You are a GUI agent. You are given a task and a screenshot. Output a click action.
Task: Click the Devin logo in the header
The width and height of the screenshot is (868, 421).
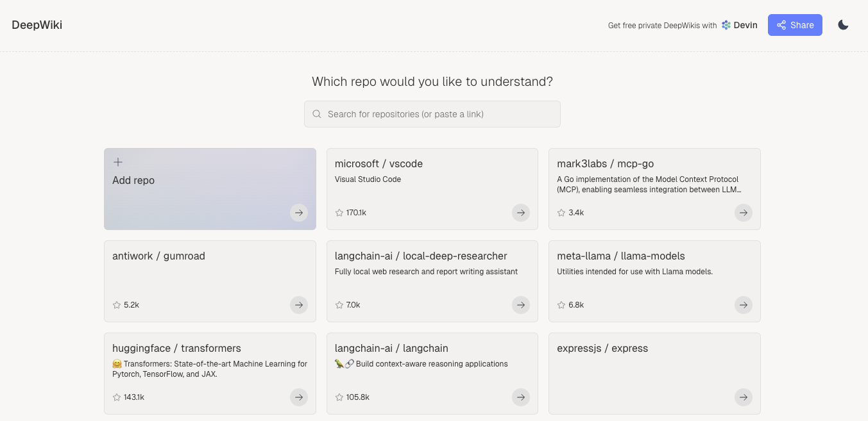725,25
